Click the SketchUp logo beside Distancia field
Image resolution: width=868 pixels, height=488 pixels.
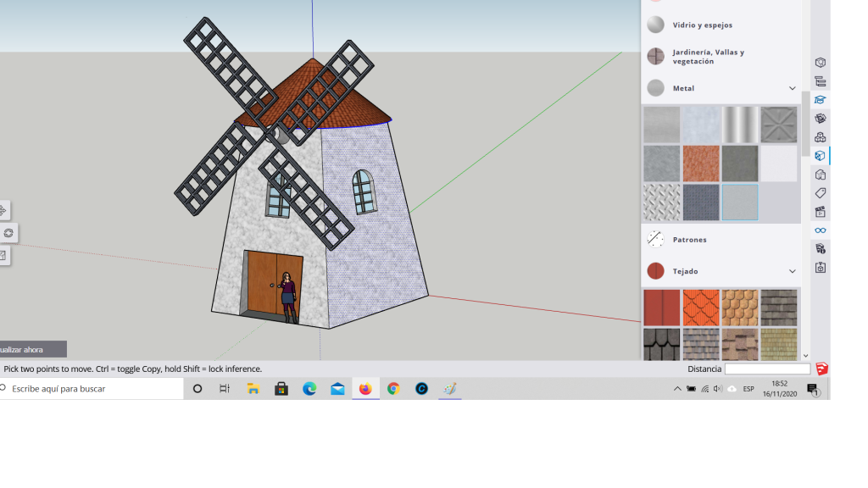point(821,369)
